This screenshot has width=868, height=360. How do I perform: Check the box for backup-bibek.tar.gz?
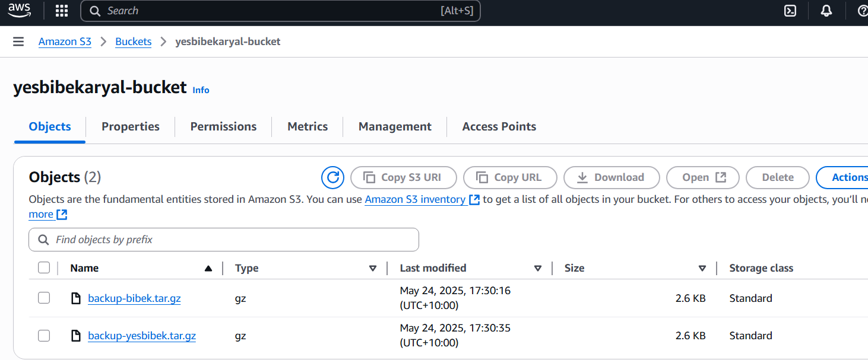tap(44, 298)
